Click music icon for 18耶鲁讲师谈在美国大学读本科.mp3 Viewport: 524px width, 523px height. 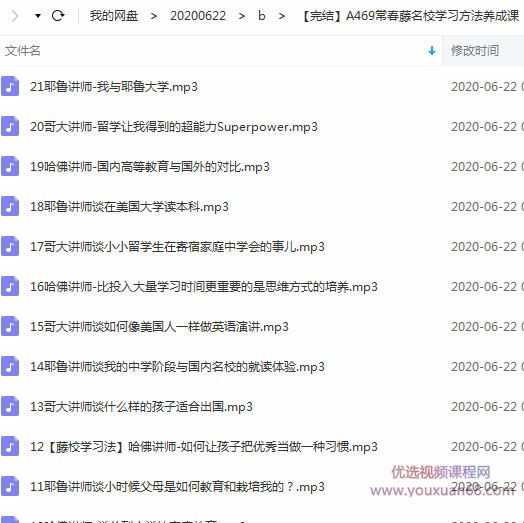click(x=10, y=207)
